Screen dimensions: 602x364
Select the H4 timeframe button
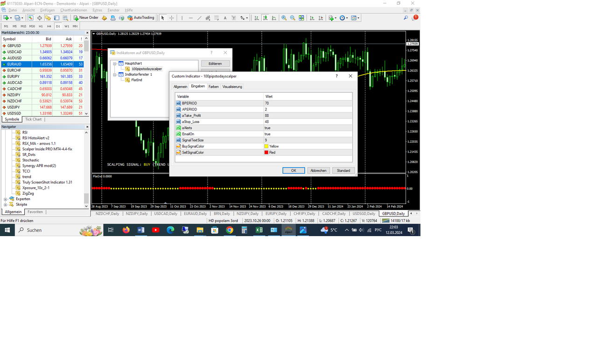49,26
